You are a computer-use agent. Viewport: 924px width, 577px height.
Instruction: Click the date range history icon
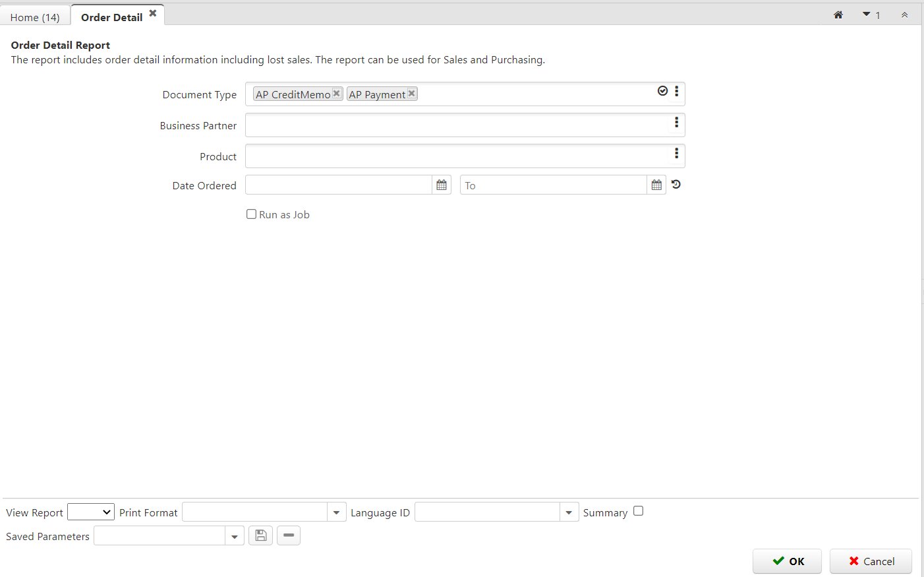coord(676,185)
